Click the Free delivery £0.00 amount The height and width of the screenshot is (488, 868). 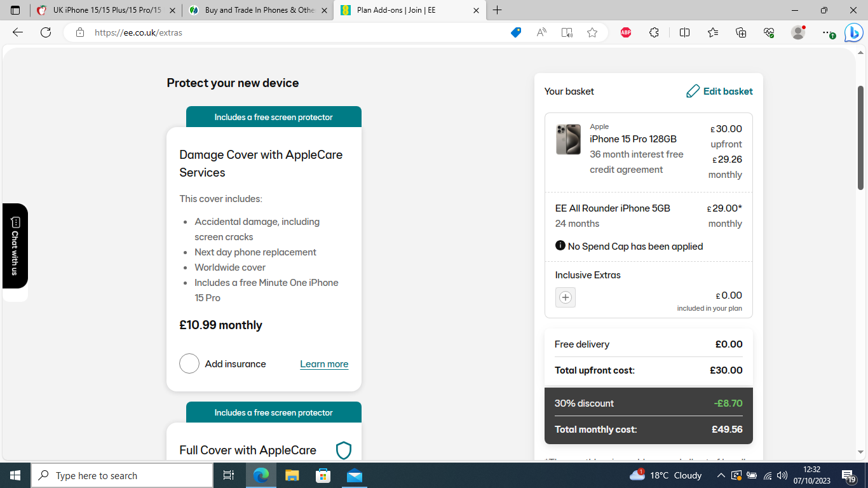click(729, 344)
